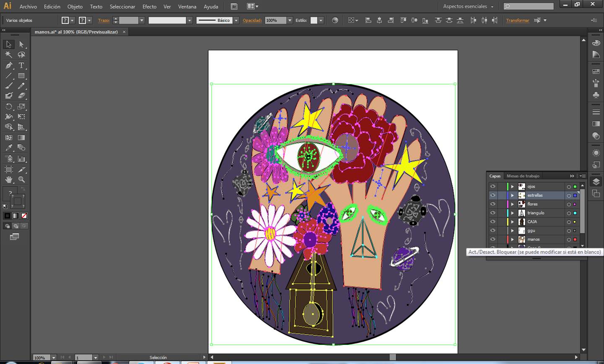Click the Transformar link

[517, 21]
